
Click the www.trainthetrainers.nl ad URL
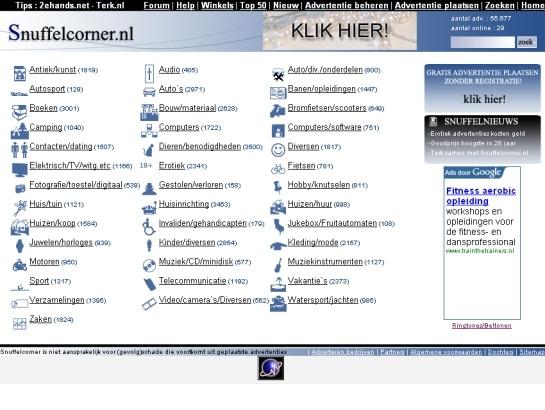[480, 251]
